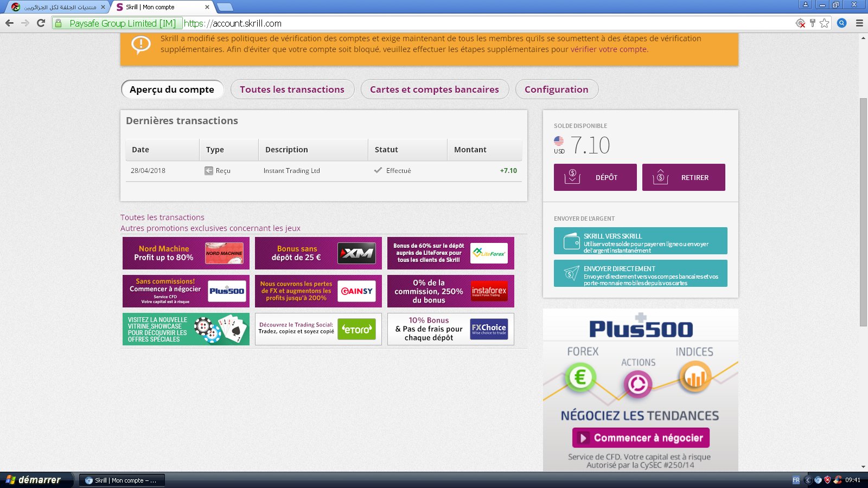The image size is (868, 488).
Task: Click the Skrill Mon compte taskbar button
Action: click(122, 480)
